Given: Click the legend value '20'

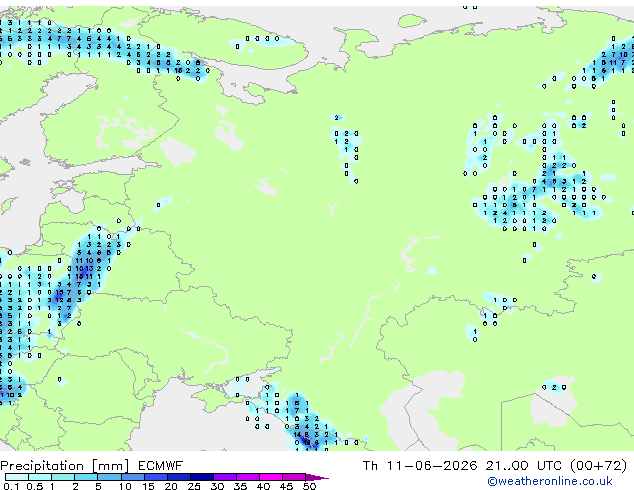Looking at the screenshot, I should point(171,486).
